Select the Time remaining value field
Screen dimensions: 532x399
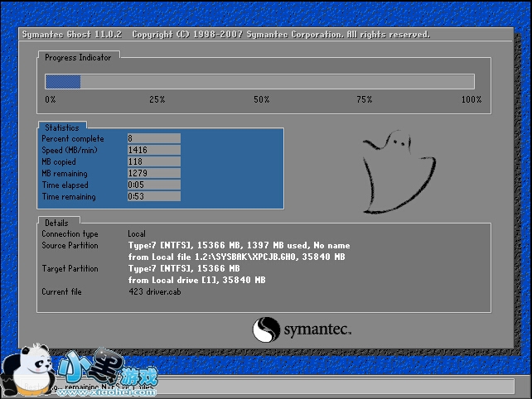coord(153,197)
